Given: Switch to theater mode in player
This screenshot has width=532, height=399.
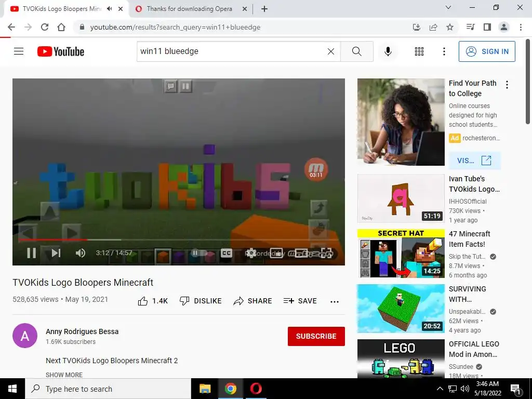Looking at the screenshot, I should coord(301,253).
